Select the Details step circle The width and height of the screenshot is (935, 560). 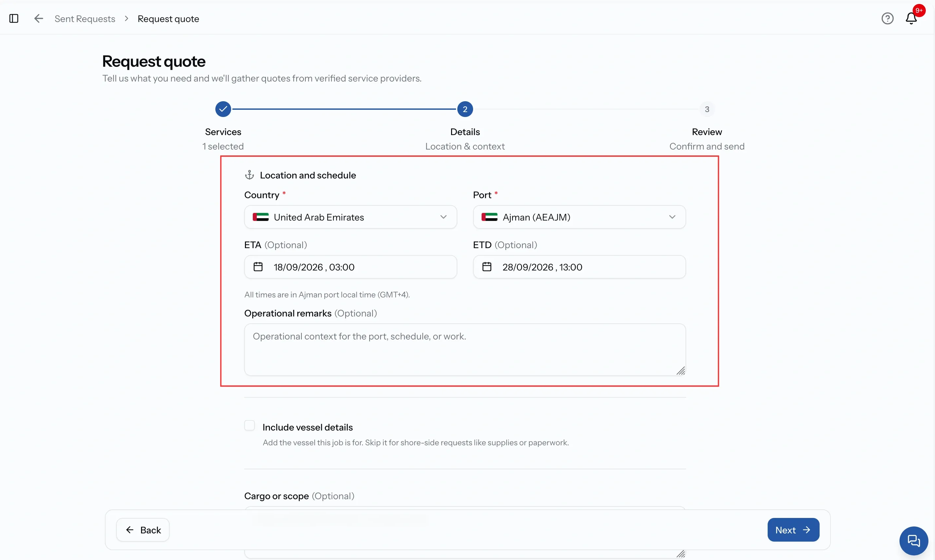(x=465, y=109)
